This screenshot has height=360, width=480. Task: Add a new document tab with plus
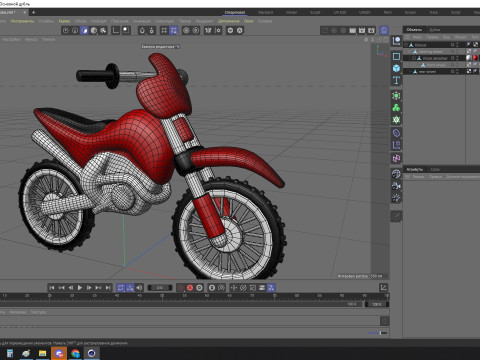click(x=33, y=12)
